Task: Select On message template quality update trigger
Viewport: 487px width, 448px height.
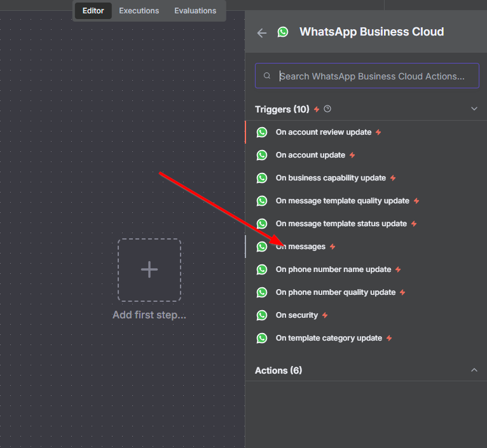Action: coord(366,201)
